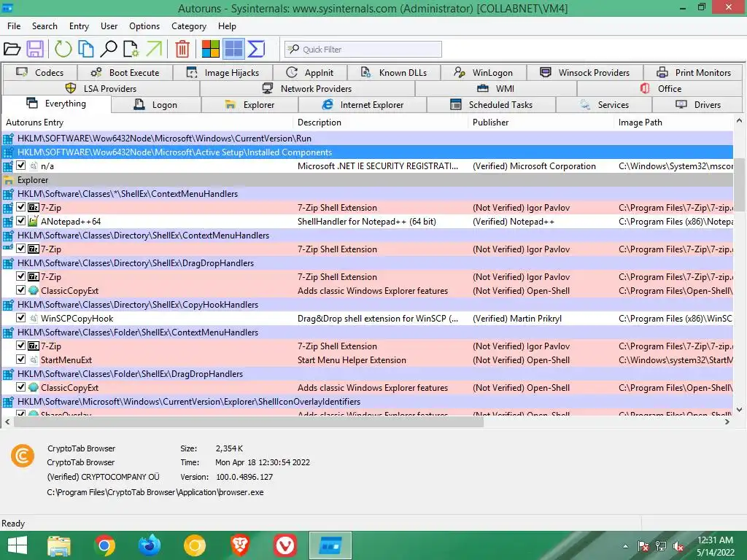
Task: Click the file properties toolbar icon
Action: click(x=131, y=49)
